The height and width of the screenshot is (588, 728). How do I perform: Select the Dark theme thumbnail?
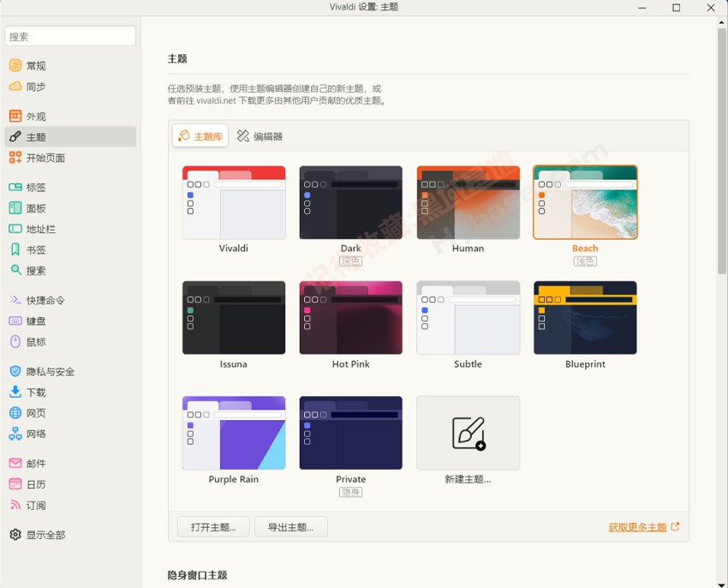(x=350, y=202)
